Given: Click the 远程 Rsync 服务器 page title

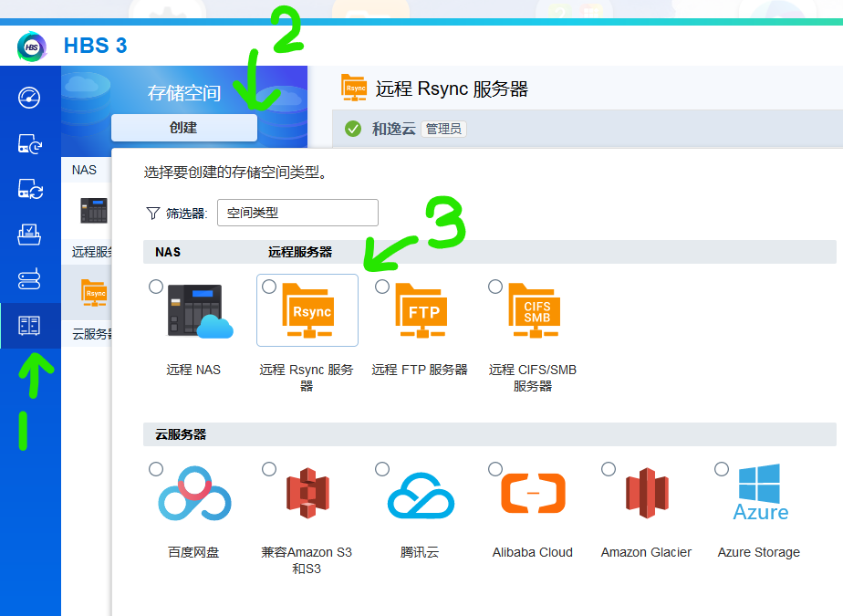Looking at the screenshot, I should click(x=452, y=89).
